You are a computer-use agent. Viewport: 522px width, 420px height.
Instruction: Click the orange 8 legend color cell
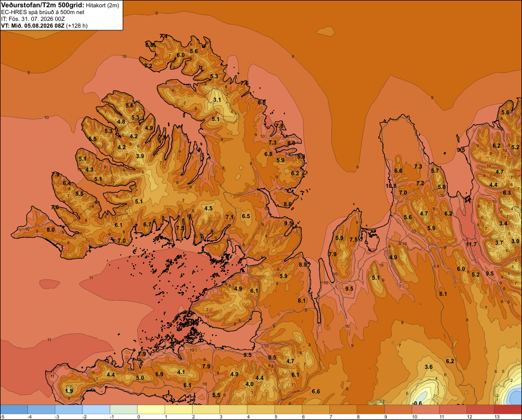coord(371,410)
